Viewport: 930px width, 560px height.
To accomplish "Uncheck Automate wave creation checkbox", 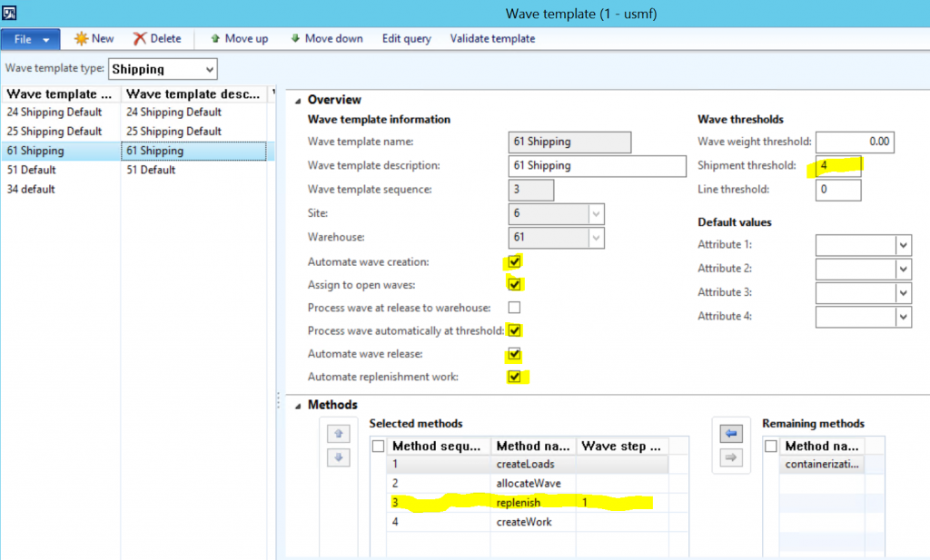I will point(514,261).
